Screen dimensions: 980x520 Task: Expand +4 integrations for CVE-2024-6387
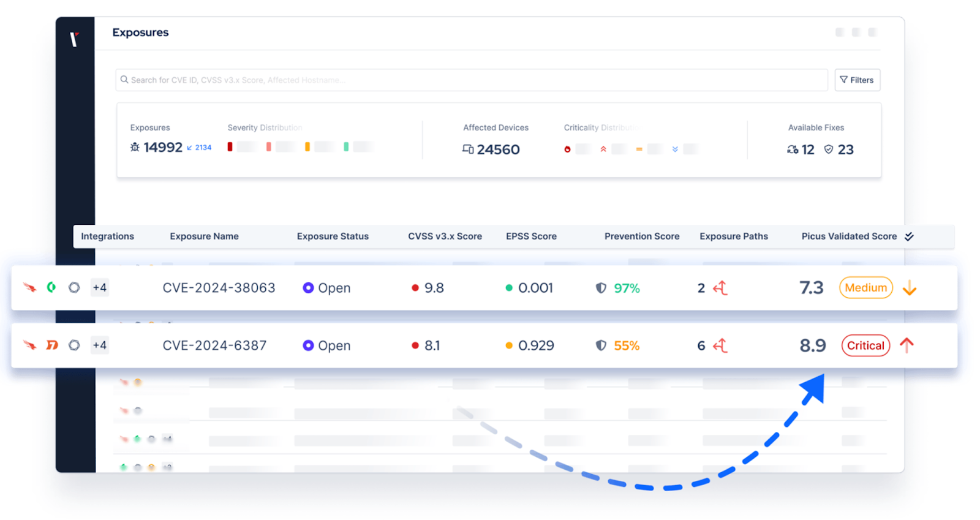pyautogui.click(x=99, y=345)
